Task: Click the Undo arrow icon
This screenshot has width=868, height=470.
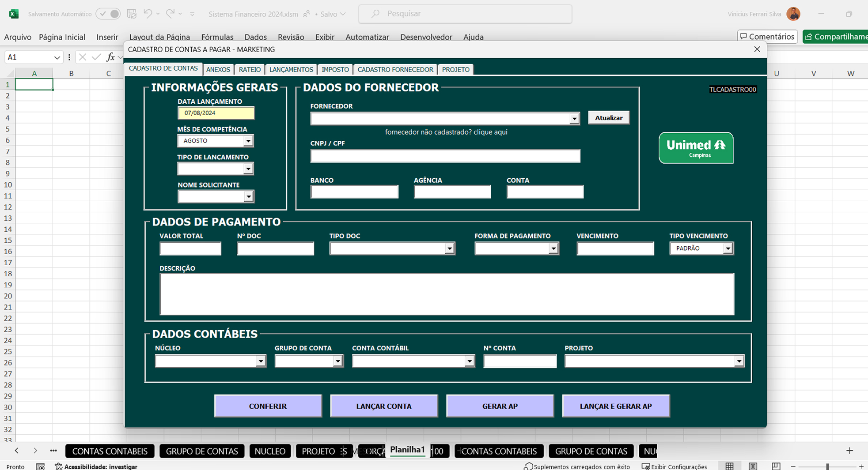Action: tap(148, 14)
